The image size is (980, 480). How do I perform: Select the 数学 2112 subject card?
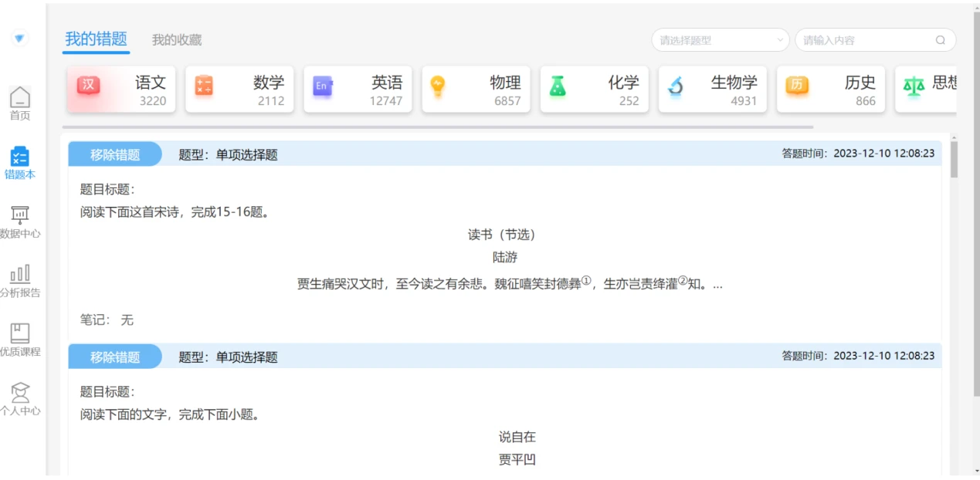[239, 90]
